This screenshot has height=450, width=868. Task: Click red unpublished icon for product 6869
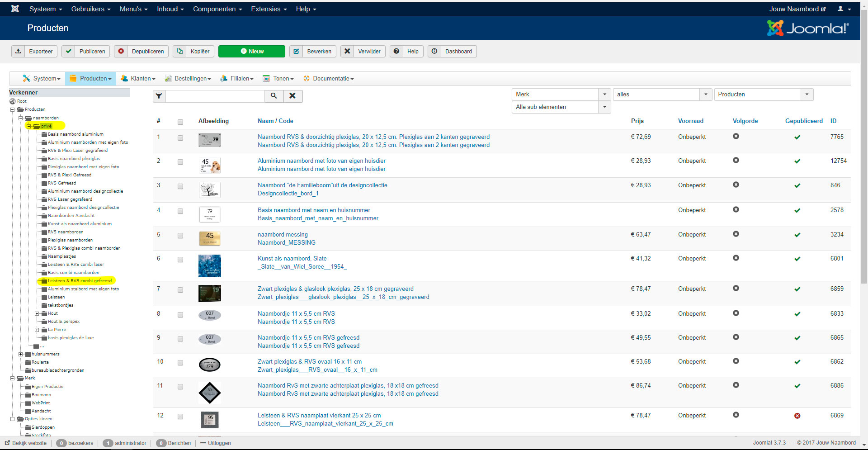[797, 416]
